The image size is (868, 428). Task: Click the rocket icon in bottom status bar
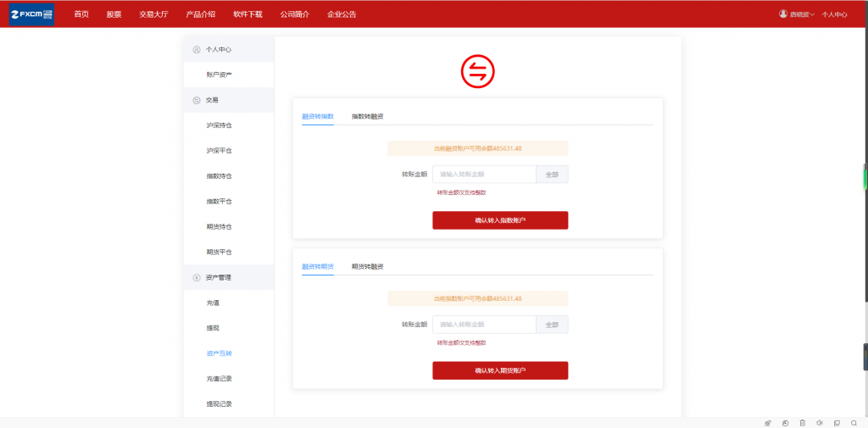pyautogui.click(x=767, y=423)
